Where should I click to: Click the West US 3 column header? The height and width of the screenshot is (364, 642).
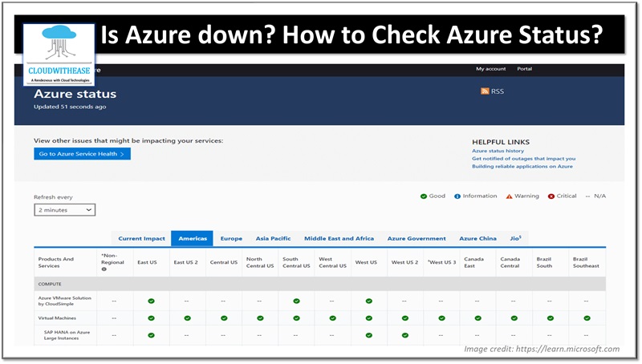[442, 262]
